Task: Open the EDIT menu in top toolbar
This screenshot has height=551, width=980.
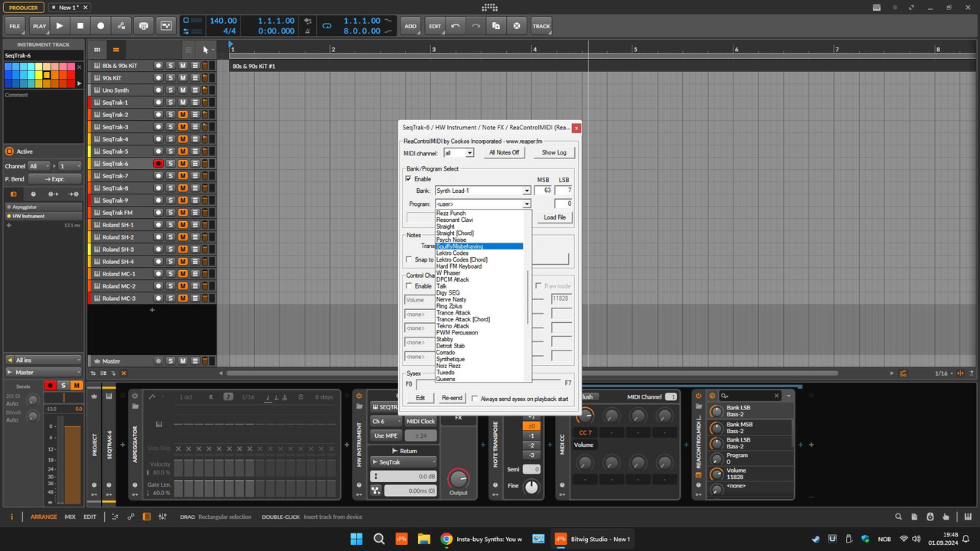Action: 435,26
